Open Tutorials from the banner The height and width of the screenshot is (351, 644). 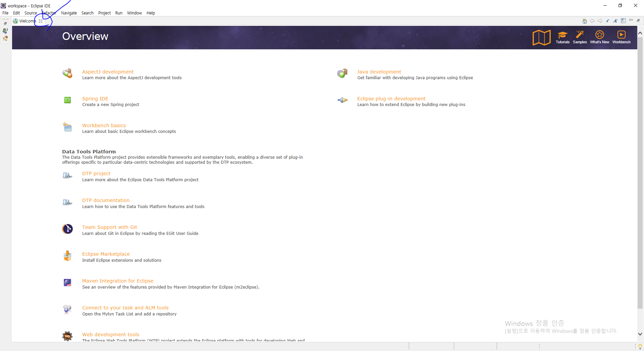point(562,37)
